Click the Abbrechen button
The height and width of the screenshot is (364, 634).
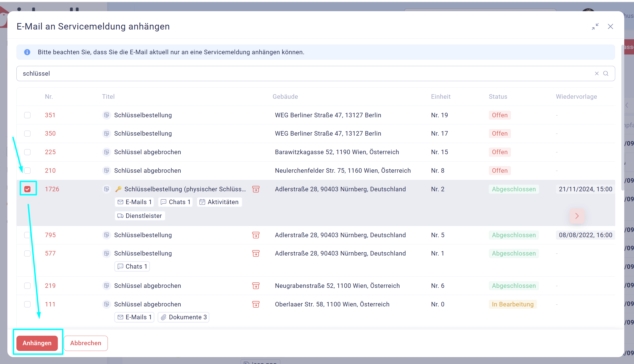pos(85,343)
